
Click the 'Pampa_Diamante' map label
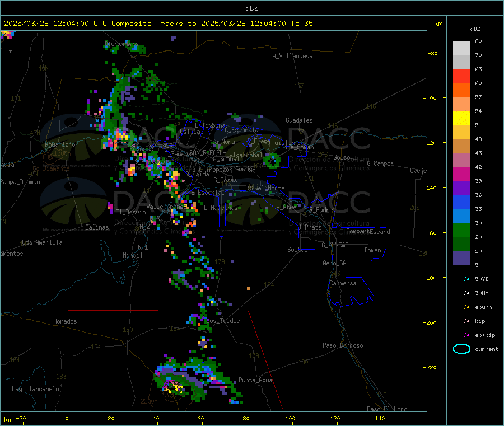click(x=24, y=182)
